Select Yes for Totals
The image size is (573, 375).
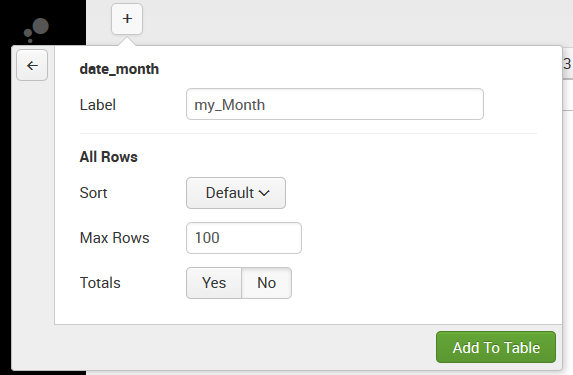pos(214,283)
